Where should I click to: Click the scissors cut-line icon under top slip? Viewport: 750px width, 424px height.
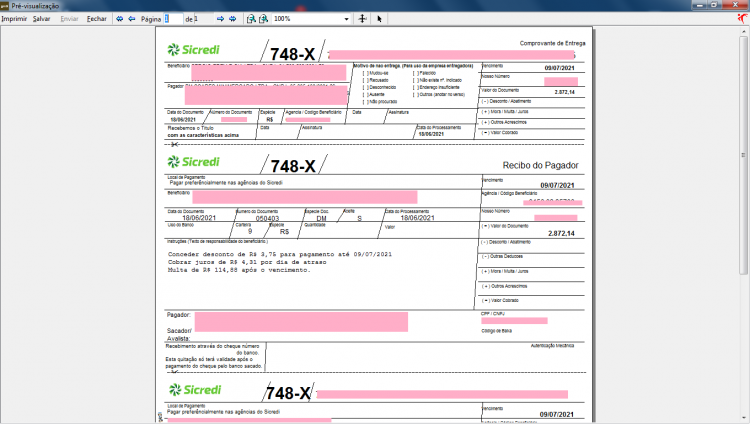174,144
